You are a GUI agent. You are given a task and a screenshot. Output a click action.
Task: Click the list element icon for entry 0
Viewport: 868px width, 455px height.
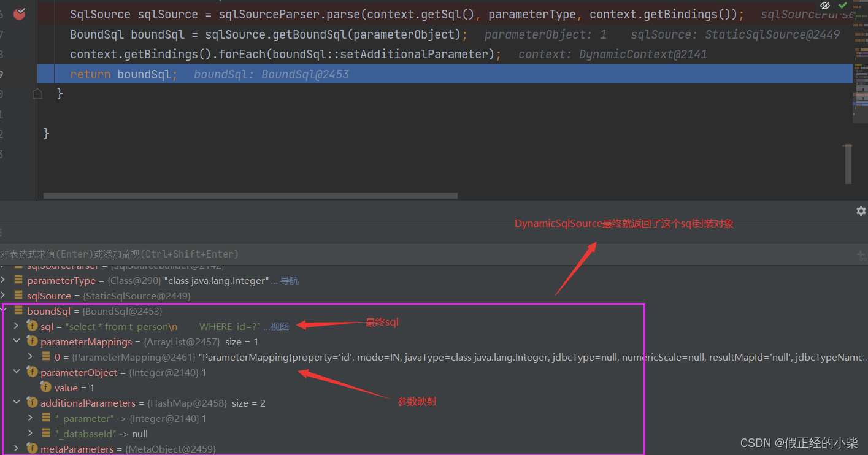(x=46, y=356)
